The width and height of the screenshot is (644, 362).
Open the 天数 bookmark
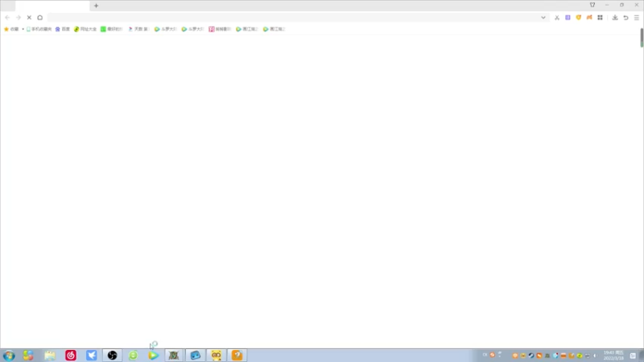138,29
